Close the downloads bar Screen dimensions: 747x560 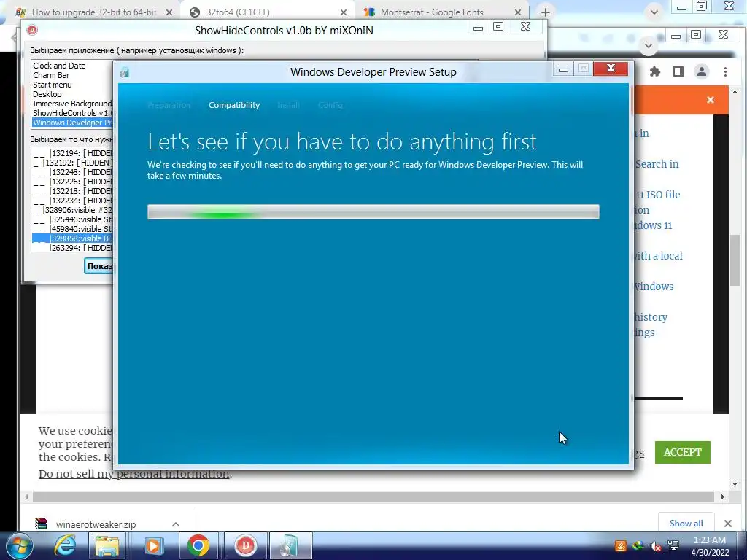(x=727, y=524)
